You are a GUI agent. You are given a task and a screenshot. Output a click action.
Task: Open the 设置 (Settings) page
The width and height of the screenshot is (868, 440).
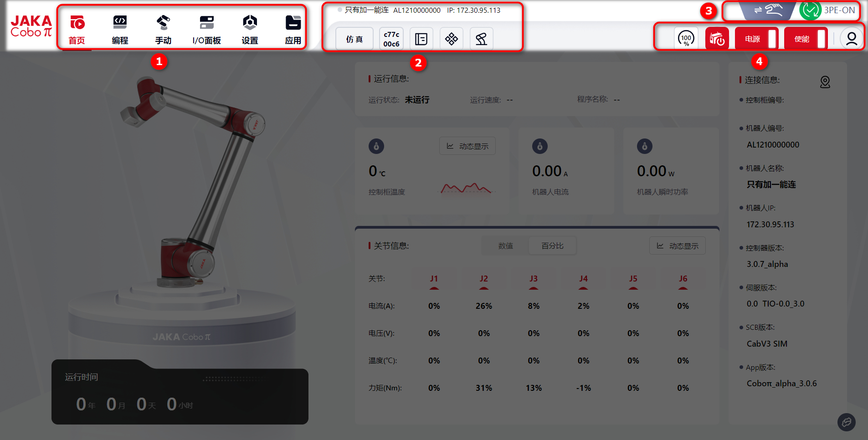click(250, 30)
